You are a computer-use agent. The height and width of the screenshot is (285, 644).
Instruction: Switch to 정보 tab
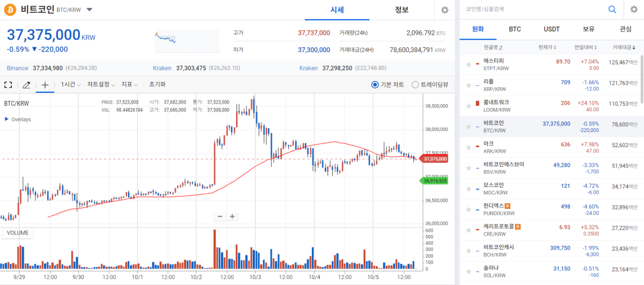(401, 10)
